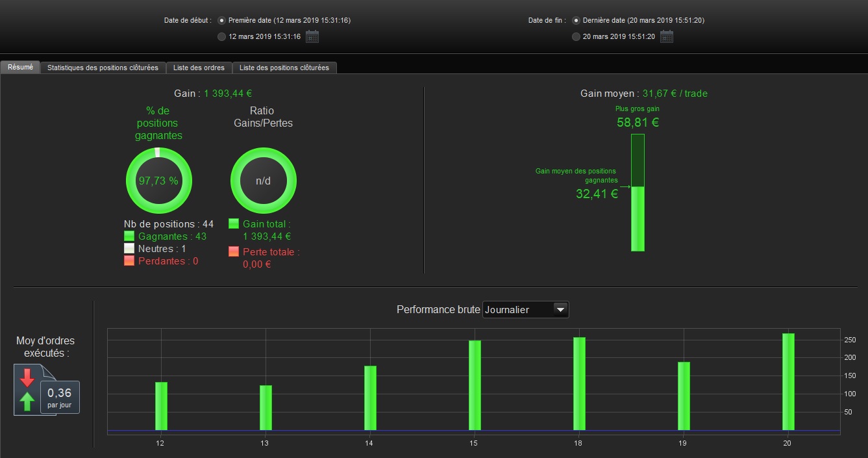Open the Journalier performance period dropdown

(x=526, y=310)
